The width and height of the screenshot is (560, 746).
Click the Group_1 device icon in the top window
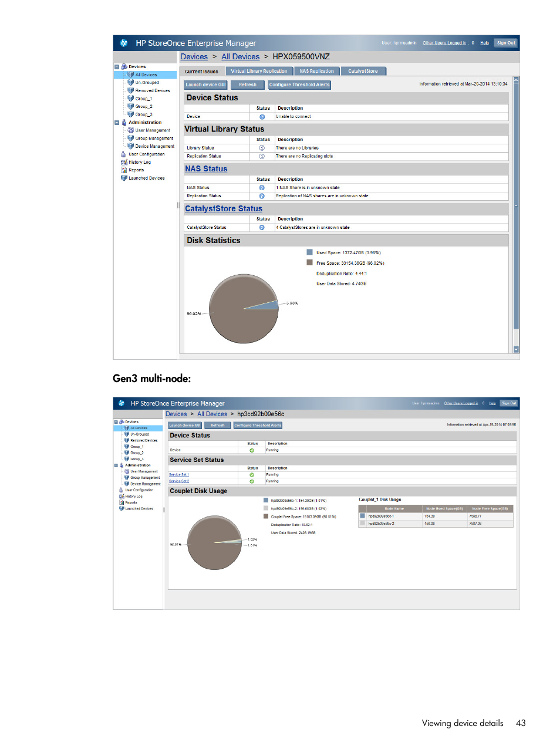click(131, 99)
